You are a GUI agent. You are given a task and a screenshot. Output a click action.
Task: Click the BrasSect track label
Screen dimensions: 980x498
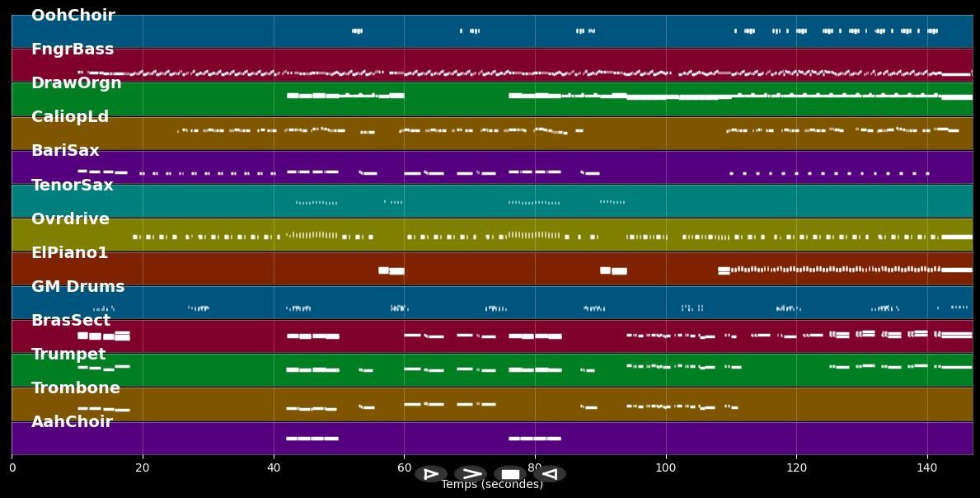pos(71,321)
